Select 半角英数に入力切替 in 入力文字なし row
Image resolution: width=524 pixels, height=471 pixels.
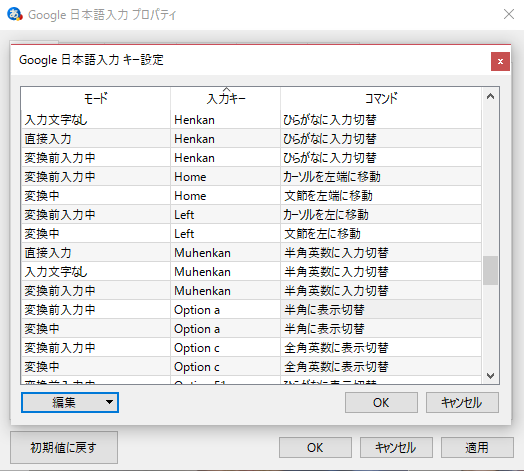(x=381, y=272)
